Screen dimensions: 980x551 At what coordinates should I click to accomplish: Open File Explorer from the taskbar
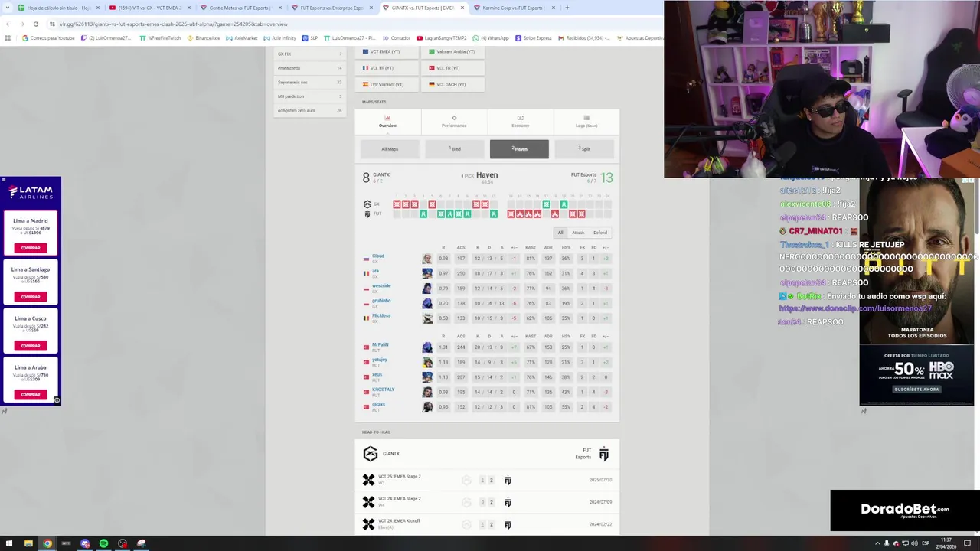pyautogui.click(x=28, y=543)
